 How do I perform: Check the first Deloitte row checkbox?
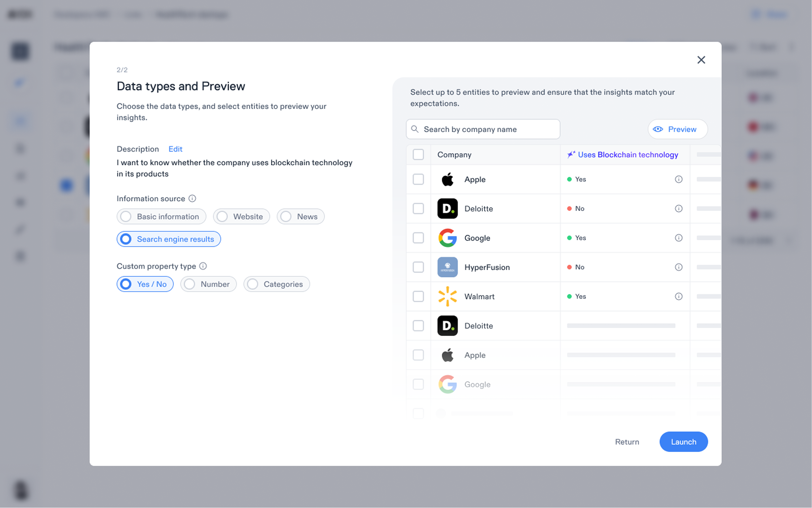(418, 209)
